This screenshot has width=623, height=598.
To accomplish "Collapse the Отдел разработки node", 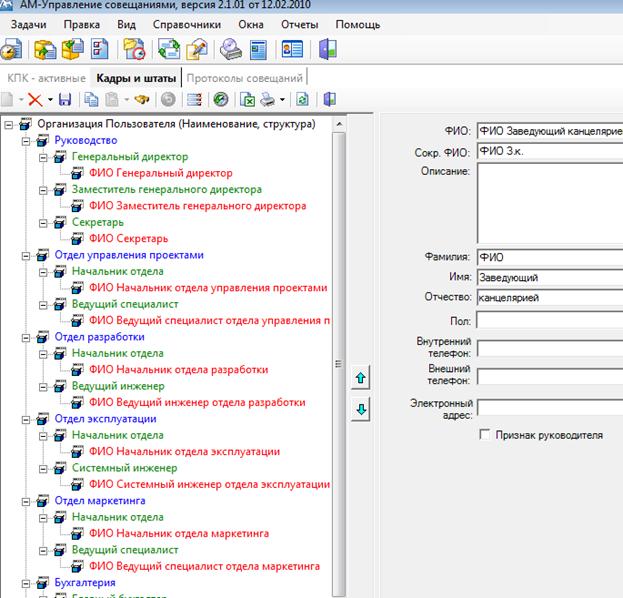I will coord(26,338).
